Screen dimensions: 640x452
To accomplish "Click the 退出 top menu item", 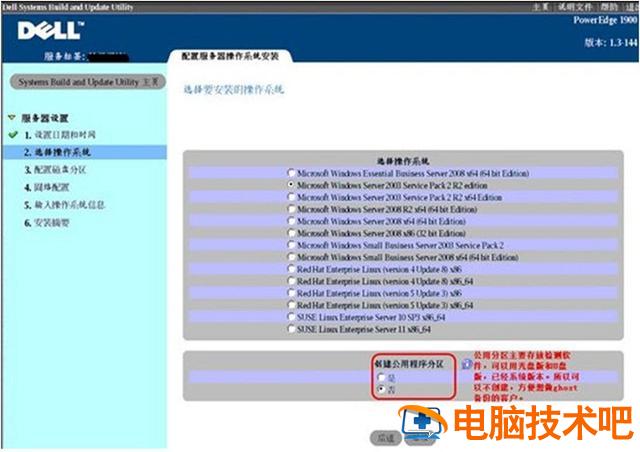I will coord(633,7).
